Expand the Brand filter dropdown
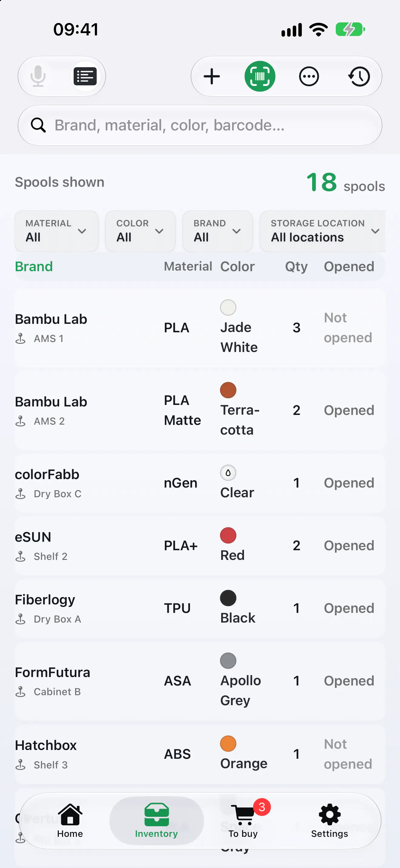The width and height of the screenshot is (400, 868). 218,231
